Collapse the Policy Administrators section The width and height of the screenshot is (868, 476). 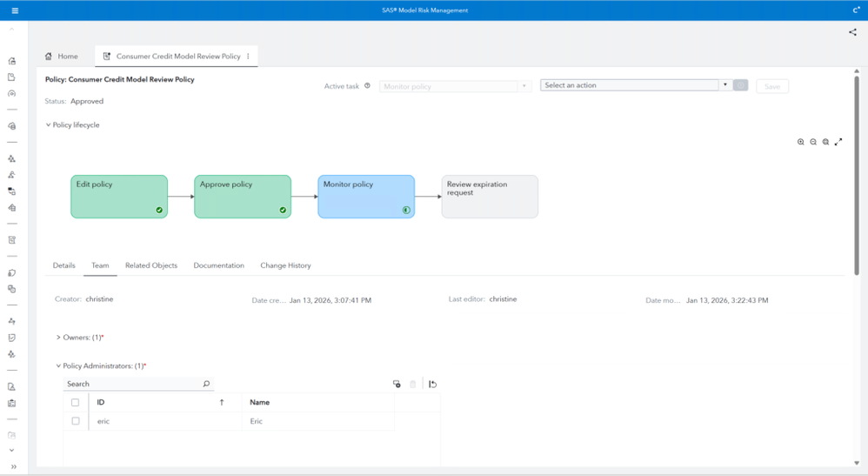tap(58, 365)
